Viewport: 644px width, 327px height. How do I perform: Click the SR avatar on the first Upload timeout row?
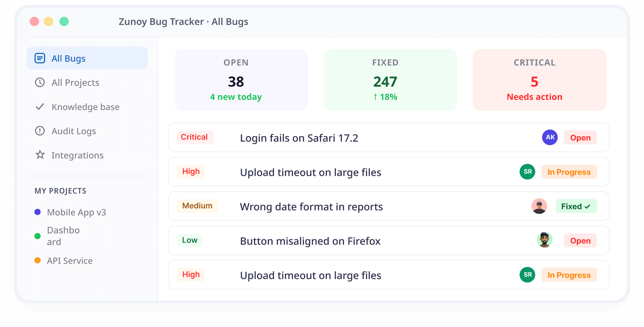(527, 172)
